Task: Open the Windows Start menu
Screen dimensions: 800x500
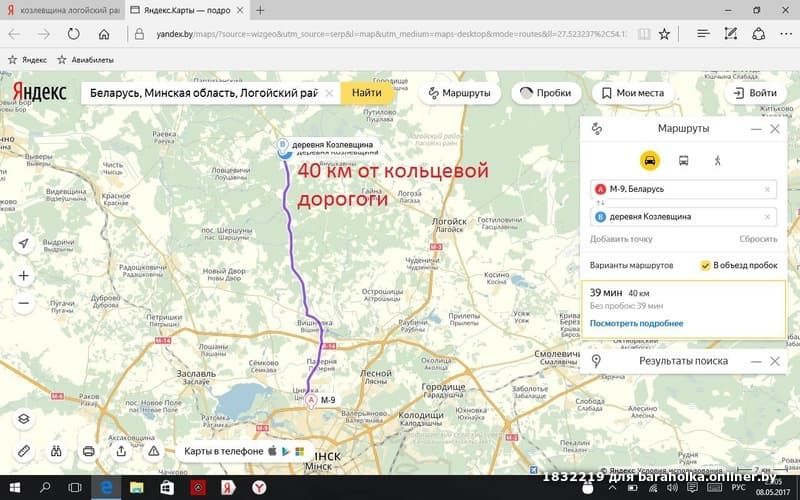Action: [14, 488]
